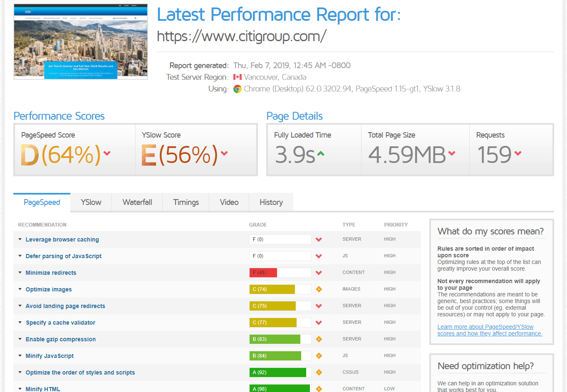Click orange diamond icon for Optimize images
Screen dimensions: 567x392
tap(319, 289)
